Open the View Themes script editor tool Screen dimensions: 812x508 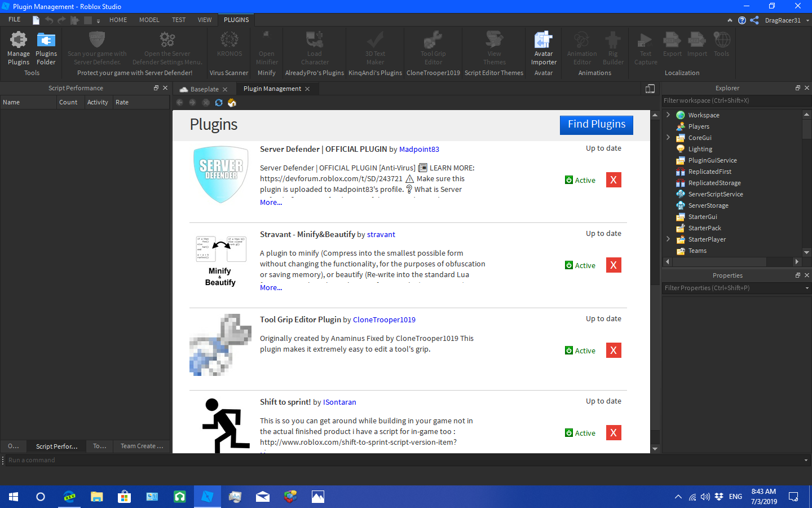pyautogui.click(x=494, y=48)
